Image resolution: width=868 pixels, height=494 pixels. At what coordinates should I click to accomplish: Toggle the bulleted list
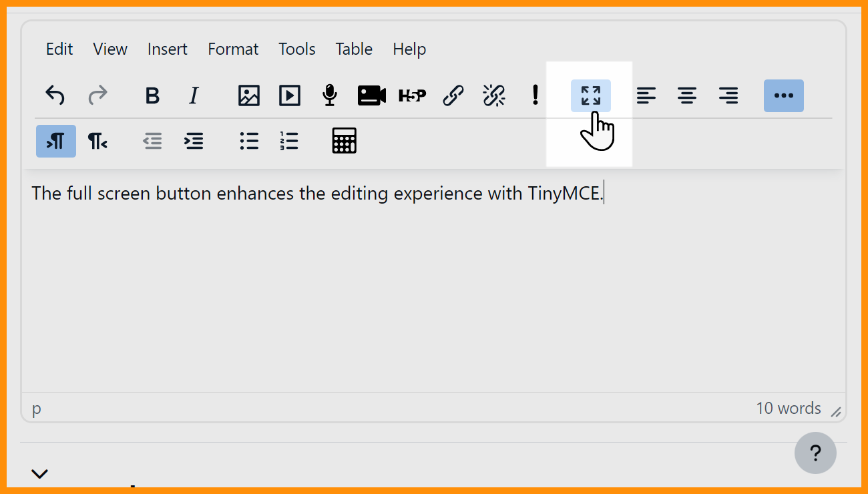[248, 141]
